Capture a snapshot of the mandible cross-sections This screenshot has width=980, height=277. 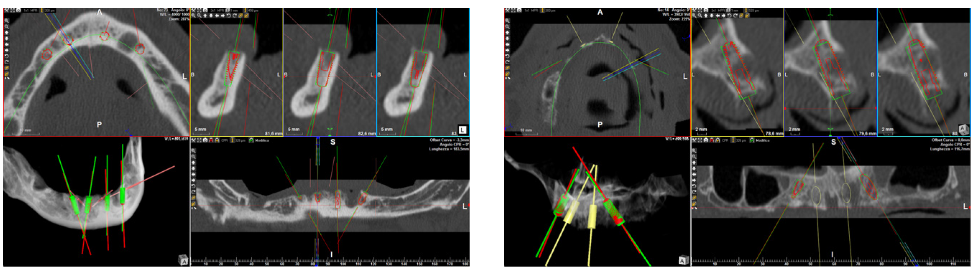pos(205,10)
